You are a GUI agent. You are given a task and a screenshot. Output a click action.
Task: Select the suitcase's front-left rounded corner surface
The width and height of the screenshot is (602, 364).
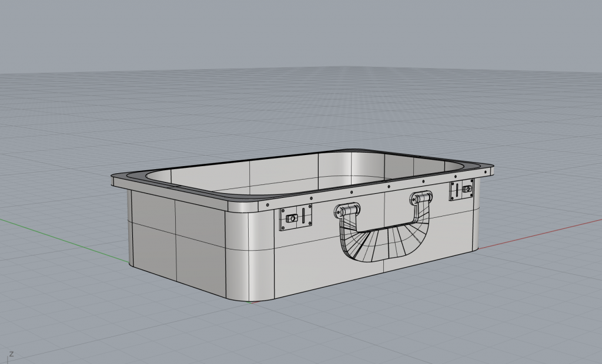click(x=250, y=252)
